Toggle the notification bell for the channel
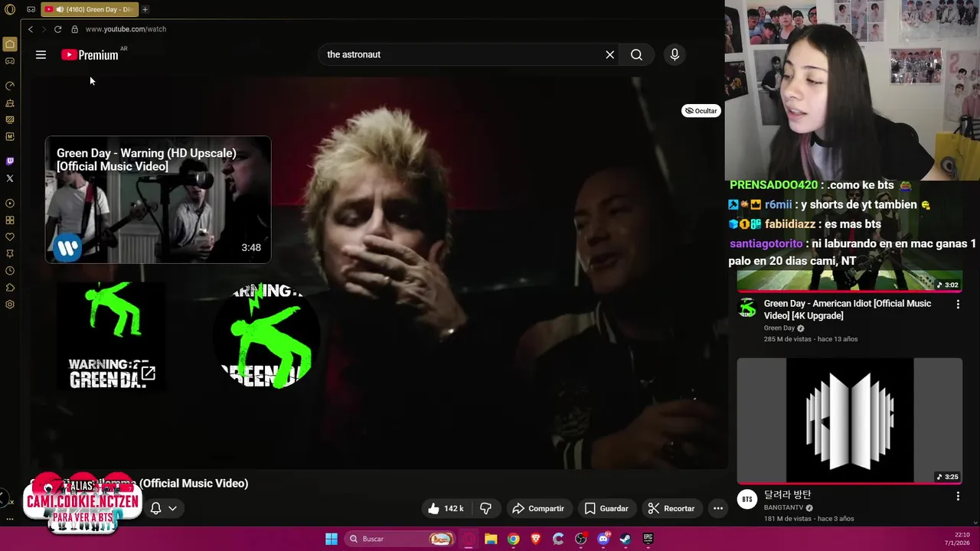Image resolution: width=980 pixels, height=551 pixels. tap(155, 508)
